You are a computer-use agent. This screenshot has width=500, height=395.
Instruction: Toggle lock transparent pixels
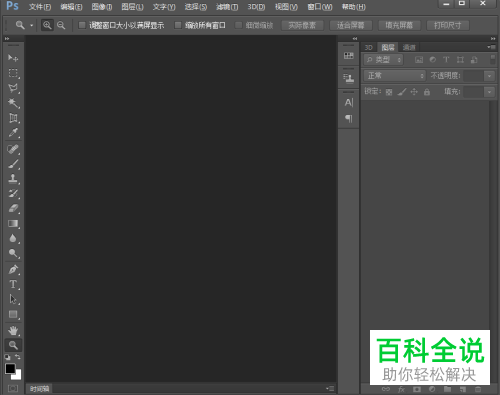click(389, 92)
